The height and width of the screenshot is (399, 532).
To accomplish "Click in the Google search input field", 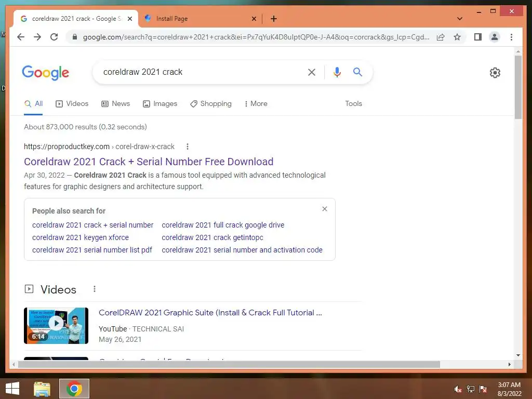I will tap(200, 72).
